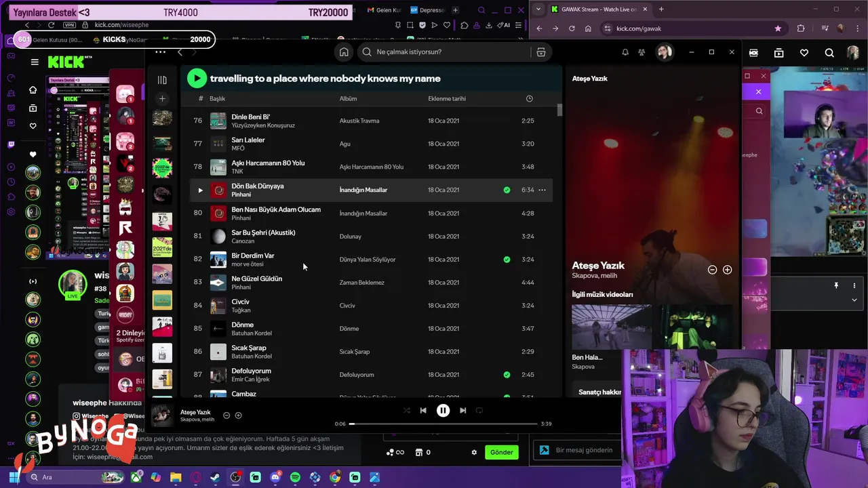The width and height of the screenshot is (868, 488).
Task: Open Spotify three-dots menu
Action: coord(160,52)
